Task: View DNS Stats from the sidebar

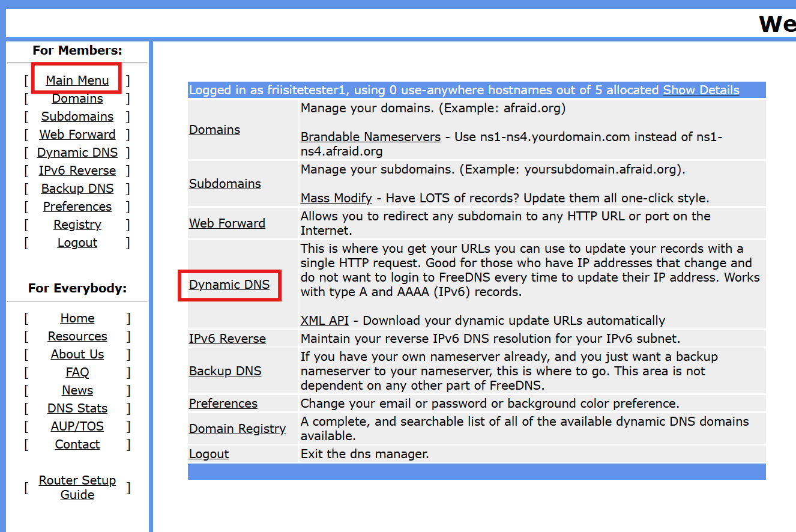Action: coord(77,408)
